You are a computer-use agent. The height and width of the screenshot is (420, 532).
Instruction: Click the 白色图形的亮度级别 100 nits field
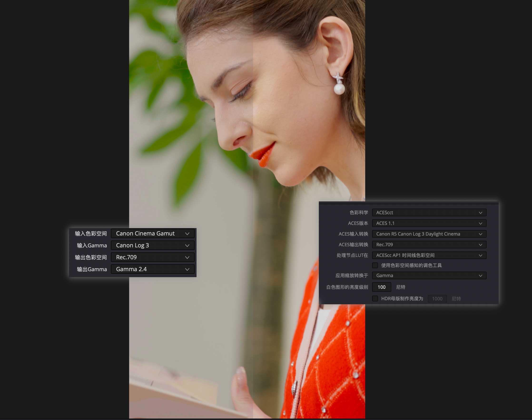[381, 287]
